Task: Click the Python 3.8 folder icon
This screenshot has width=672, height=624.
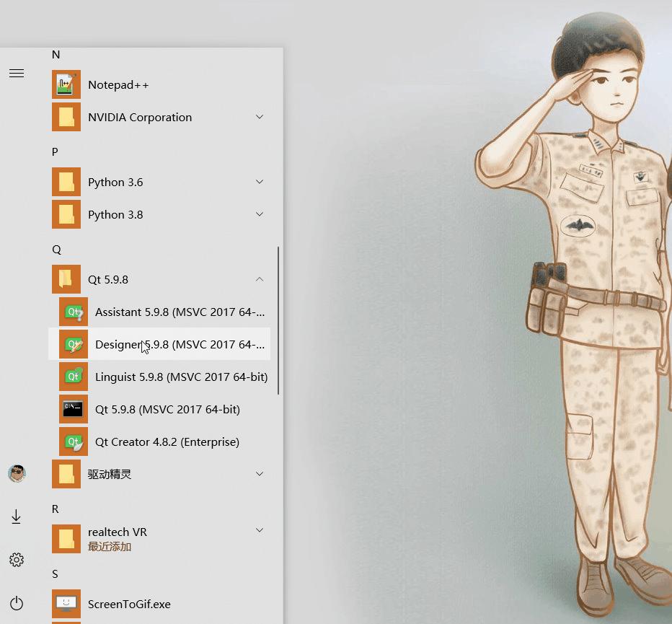Action: pos(66,214)
